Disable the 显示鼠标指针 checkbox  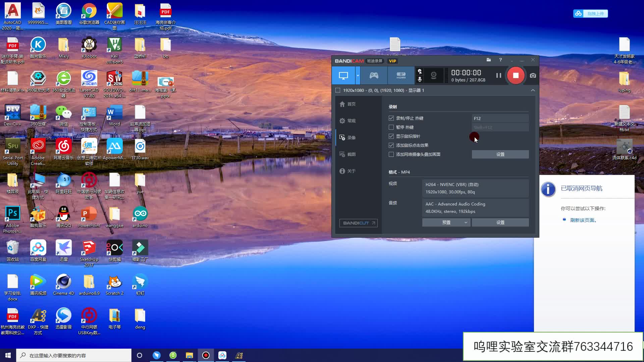[x=391, y=136]
